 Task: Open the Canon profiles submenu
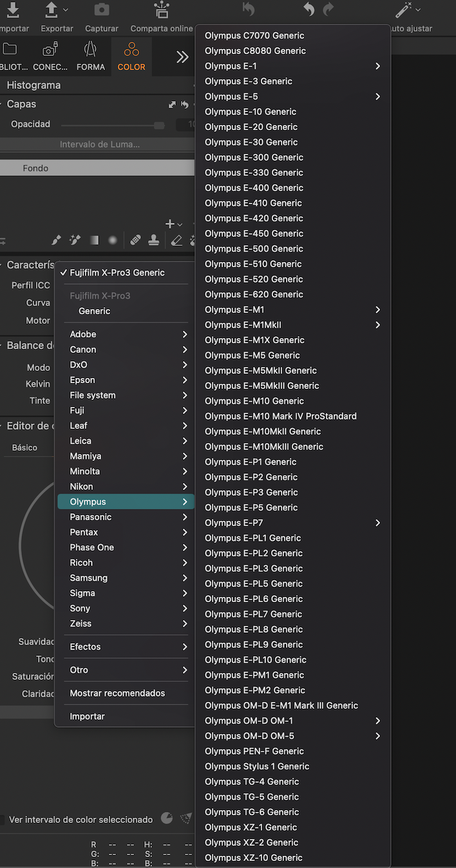124,350
